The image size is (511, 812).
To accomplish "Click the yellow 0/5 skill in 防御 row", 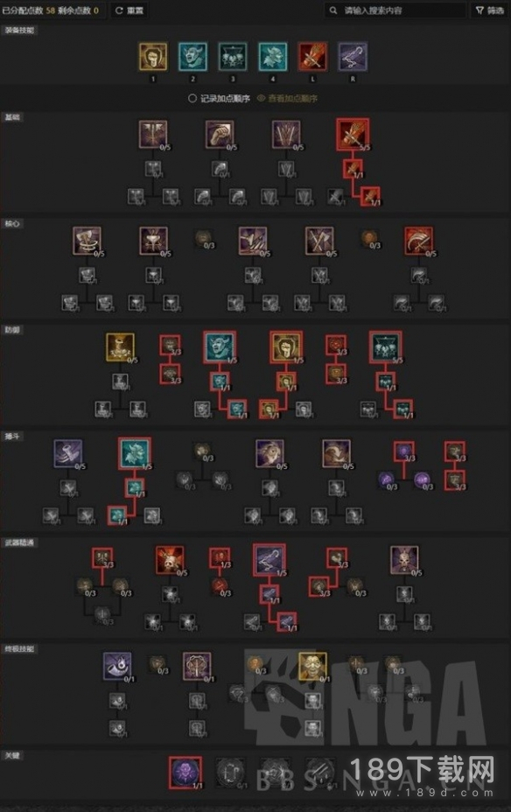I will click(120, 347).
